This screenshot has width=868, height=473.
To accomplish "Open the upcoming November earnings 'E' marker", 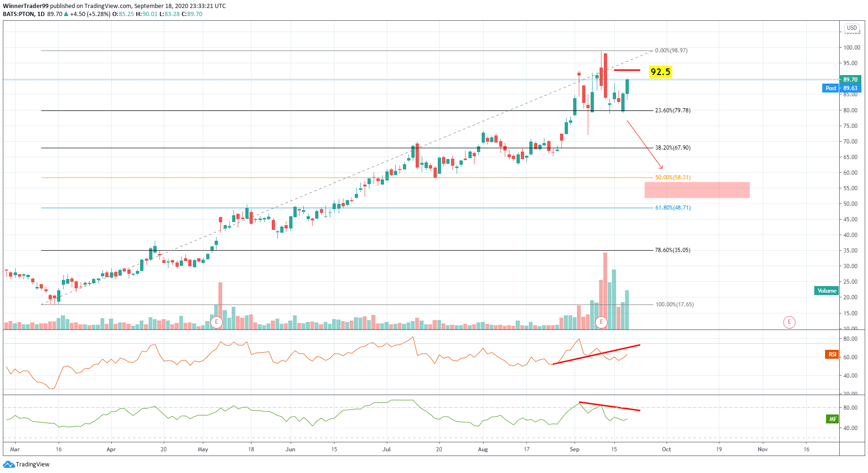I will click(x=789, y=322).
